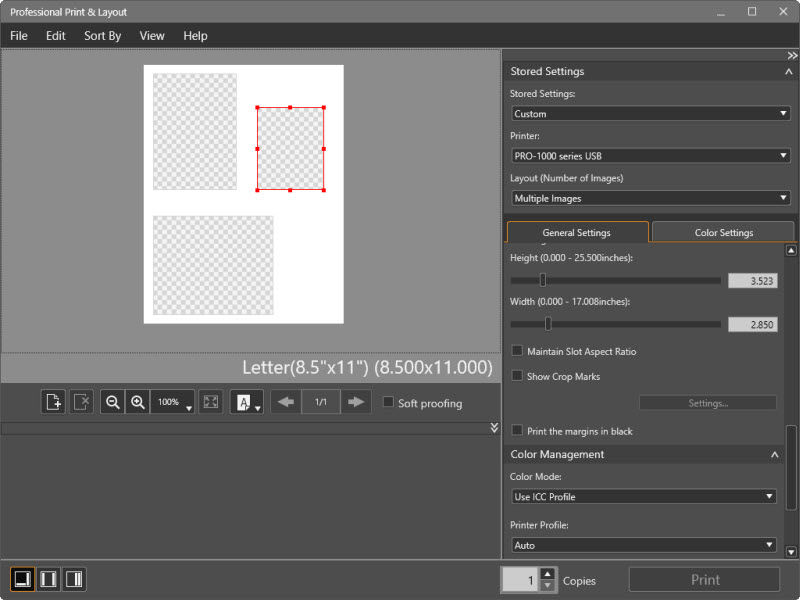Image resolution: width=800 pixels, height=600 pixels.
Task: Open the Color Mode dropdown
Action: click(x=643, y=496)
